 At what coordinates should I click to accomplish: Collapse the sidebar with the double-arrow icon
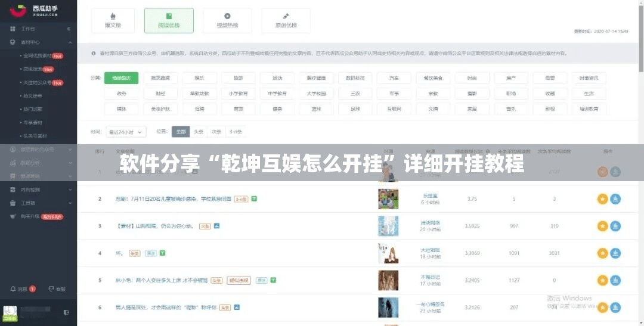(x=69, y=29)
